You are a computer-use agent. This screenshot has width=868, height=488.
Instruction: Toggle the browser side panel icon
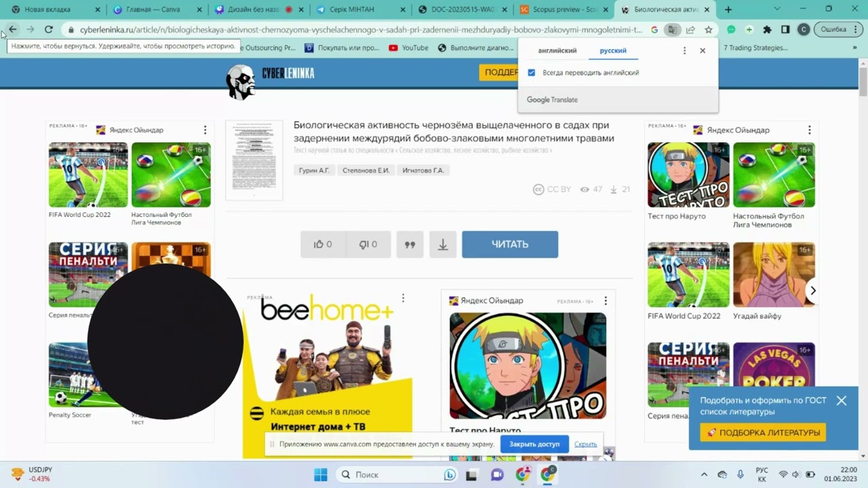coord(785,30)
